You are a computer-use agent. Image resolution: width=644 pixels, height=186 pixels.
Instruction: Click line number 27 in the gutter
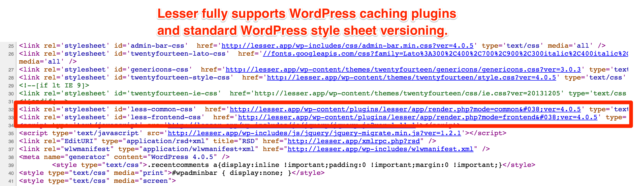coord(11,70)
